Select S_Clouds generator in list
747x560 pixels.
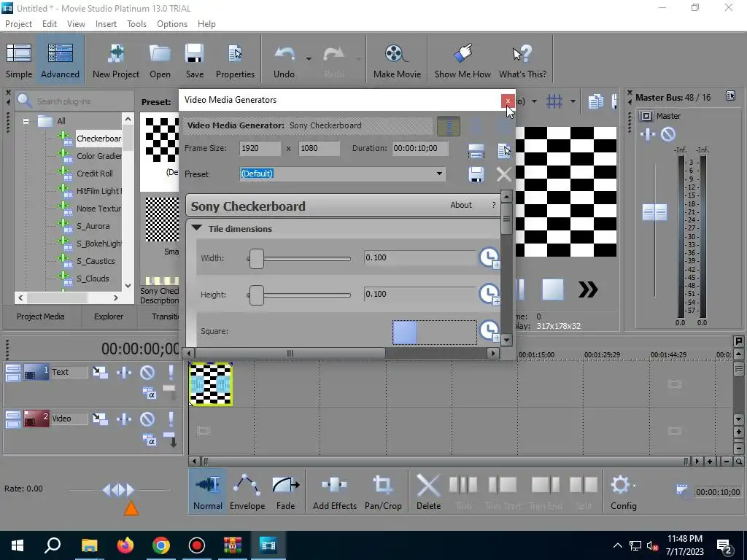point(93,279)
